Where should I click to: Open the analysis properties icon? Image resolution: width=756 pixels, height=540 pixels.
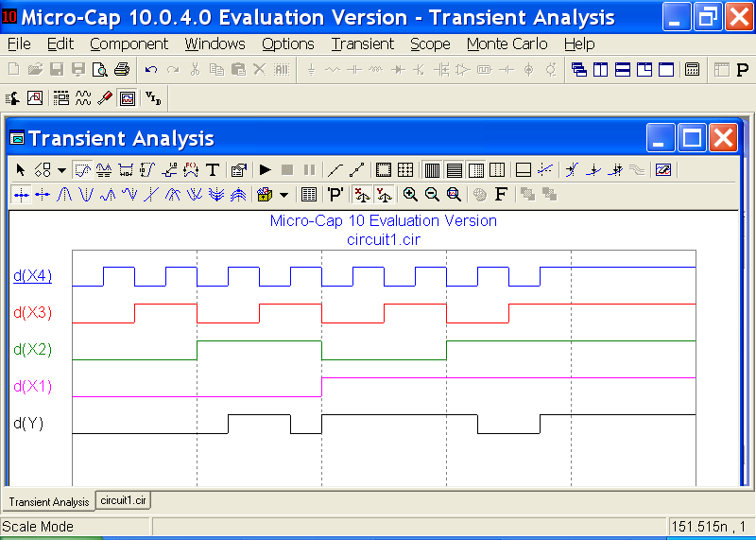[239, 170]
